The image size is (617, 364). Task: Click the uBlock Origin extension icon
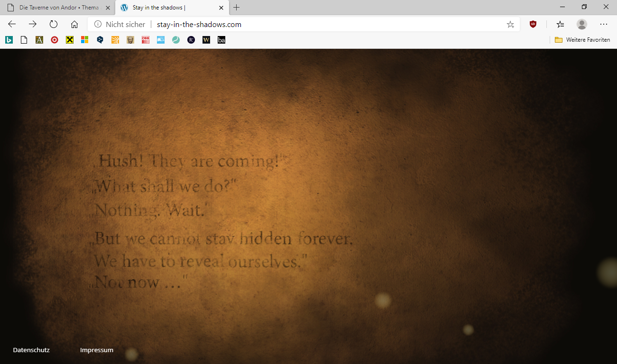533,24
